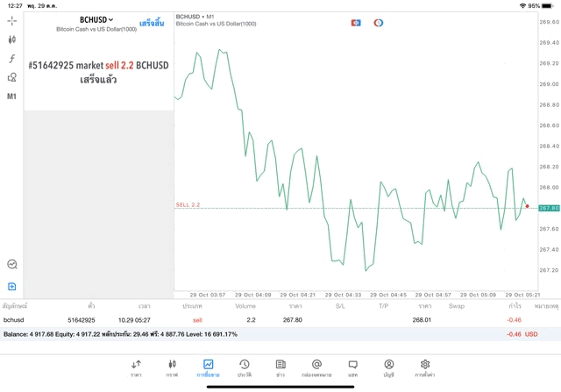Tap the Balance and Equity summary line
The image size is (561, 392).
(x=120, y=334)
